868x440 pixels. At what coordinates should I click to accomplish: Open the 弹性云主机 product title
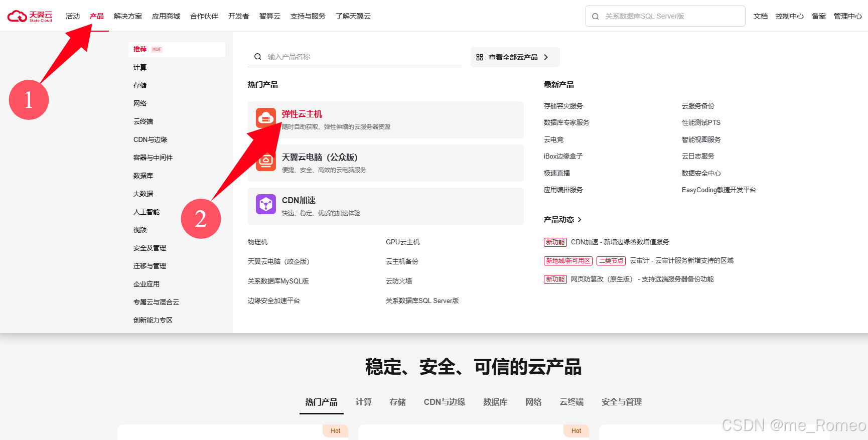(x=302, y=114)
